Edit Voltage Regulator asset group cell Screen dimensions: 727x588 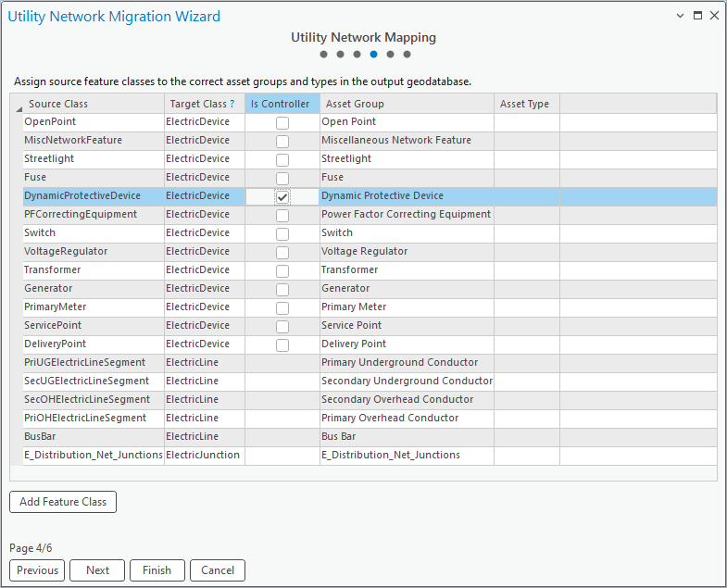tap(407, 252)
